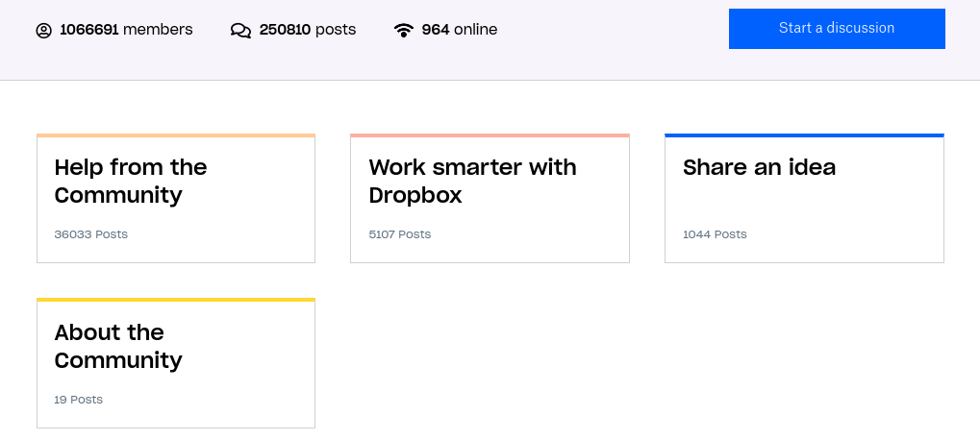Open About the Community card

tap(176, 363)
